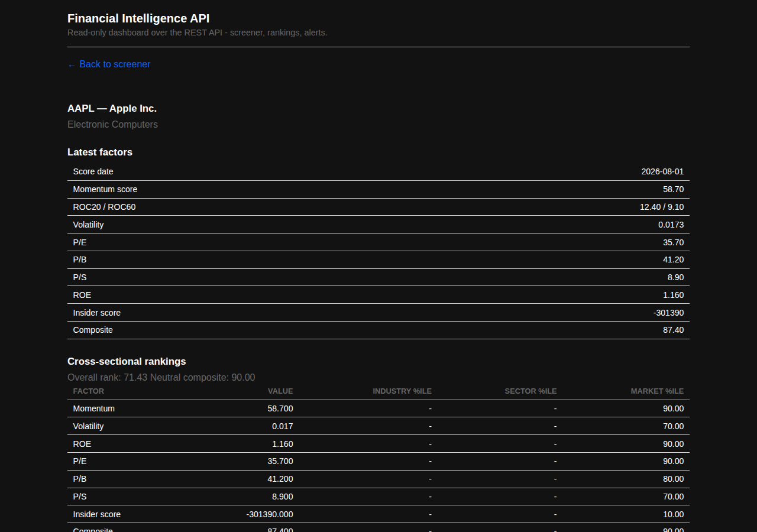This screenshot has height=532, width=757.
Task: Select the P/S value 8.90 in Latest factors
Action: tap(675, 277)
